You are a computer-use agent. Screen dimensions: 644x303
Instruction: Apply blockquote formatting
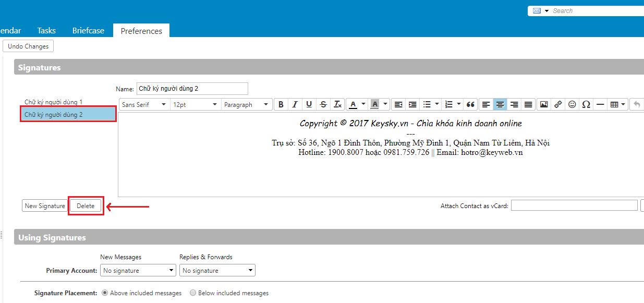[x=470, y=104]
